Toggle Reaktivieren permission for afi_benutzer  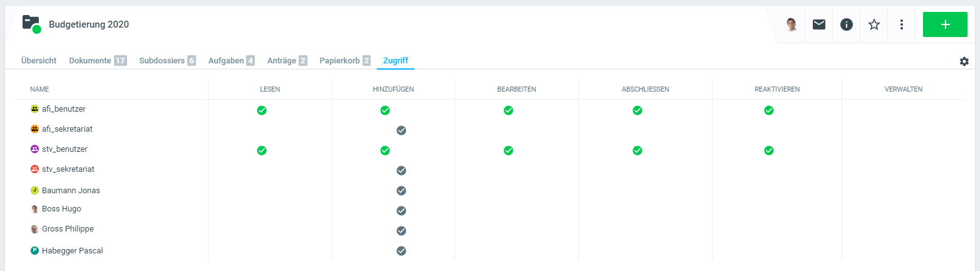click(769, 110)
